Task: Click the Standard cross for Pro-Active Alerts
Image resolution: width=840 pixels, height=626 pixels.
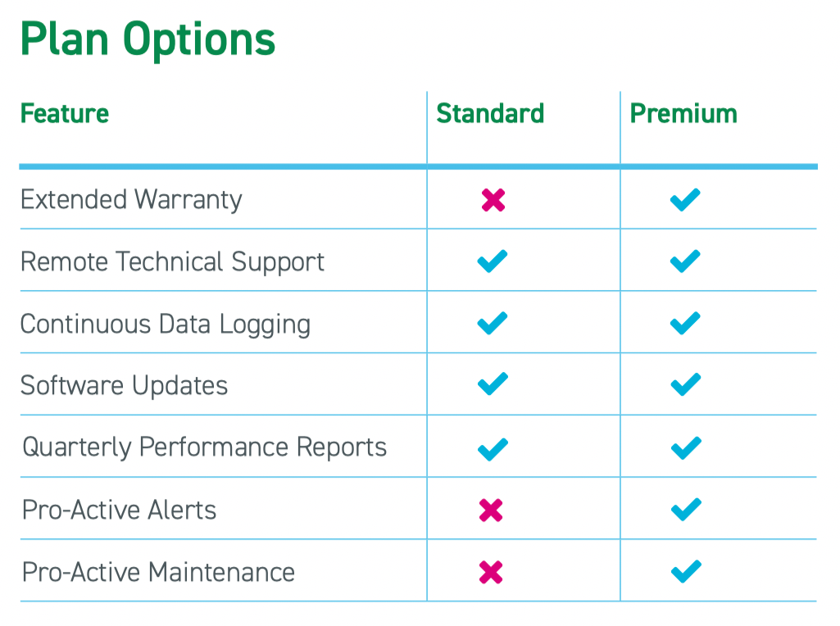Action: pos(491,510)
